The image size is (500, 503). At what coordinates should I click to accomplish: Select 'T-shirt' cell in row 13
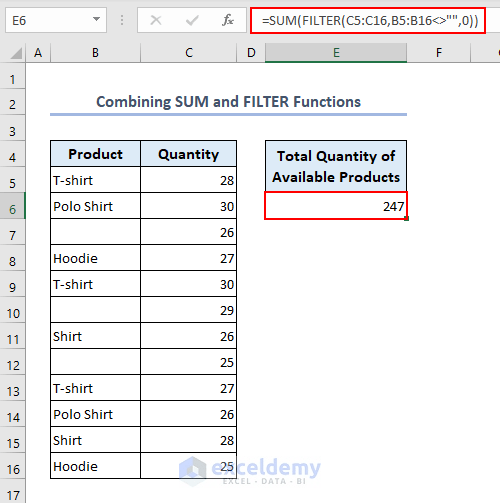tap(95, 388)
